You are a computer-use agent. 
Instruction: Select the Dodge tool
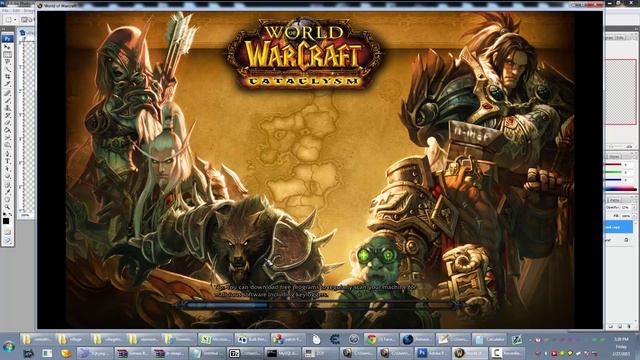click(7, 144)
